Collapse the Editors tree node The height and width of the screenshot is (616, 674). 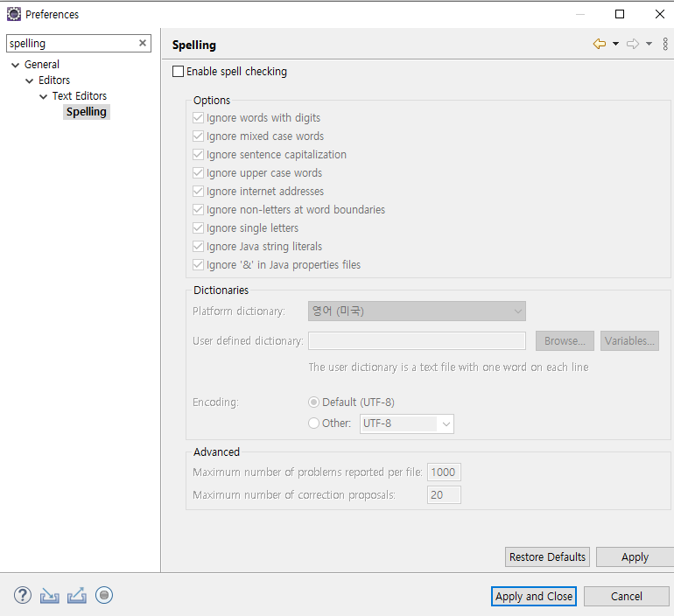(x=29, y=80)
